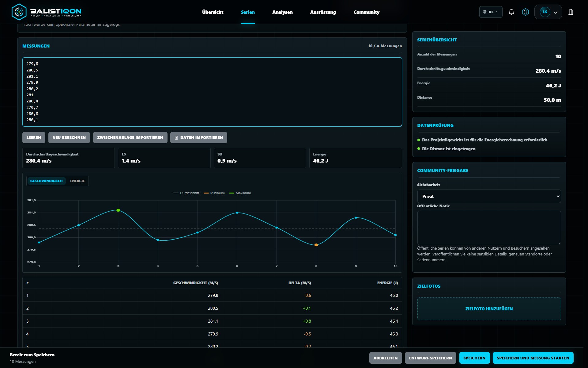Click the Öffentliche Notiz text area
This screenshot has width=588, height=368.
pyautogui.click(x=489, y=228)
